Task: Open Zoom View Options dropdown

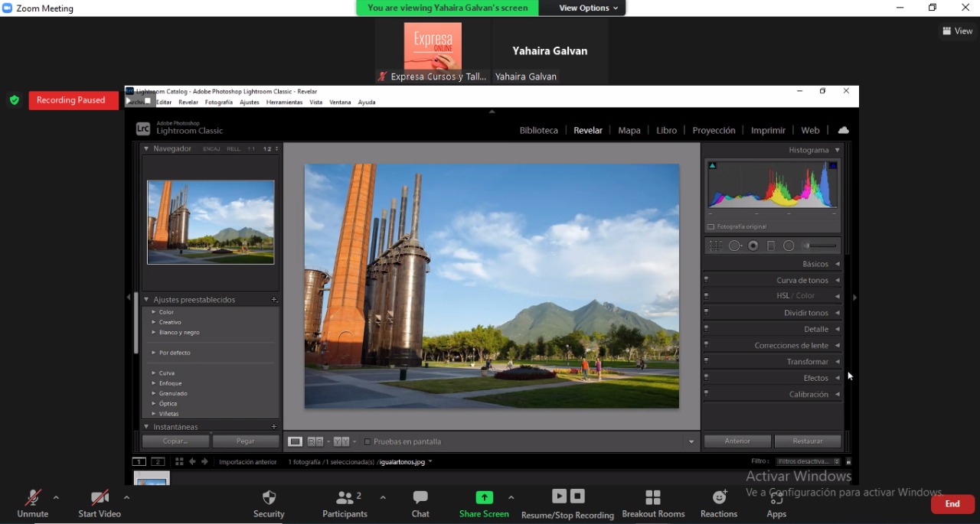Action: click(588, 8)
